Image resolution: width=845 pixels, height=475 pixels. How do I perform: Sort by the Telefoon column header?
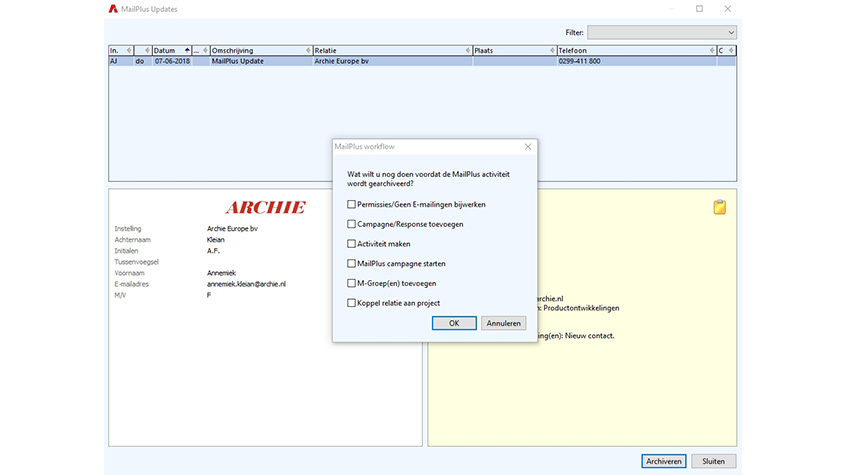[x=637, y=50]
